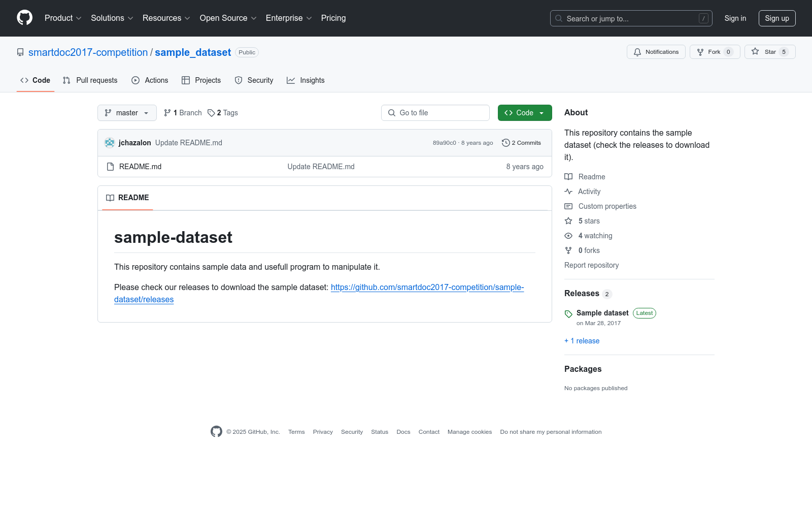Screen dimensions: 812x508
Task: Open the Projects tab
Action: point(201,80)
